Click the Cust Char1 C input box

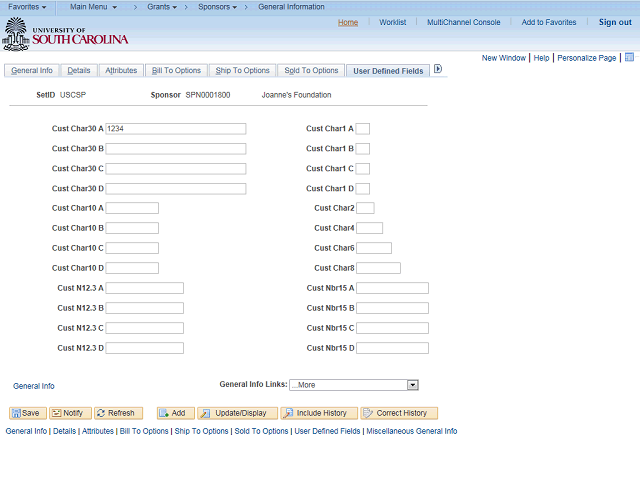tap(363, 169)
